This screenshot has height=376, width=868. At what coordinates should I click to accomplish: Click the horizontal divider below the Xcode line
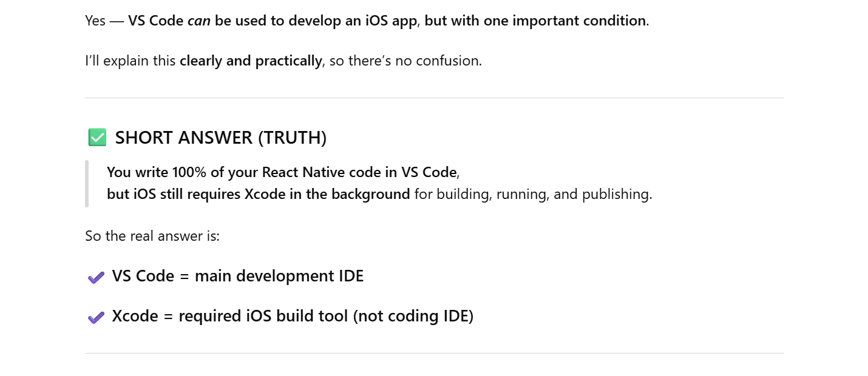434,353
